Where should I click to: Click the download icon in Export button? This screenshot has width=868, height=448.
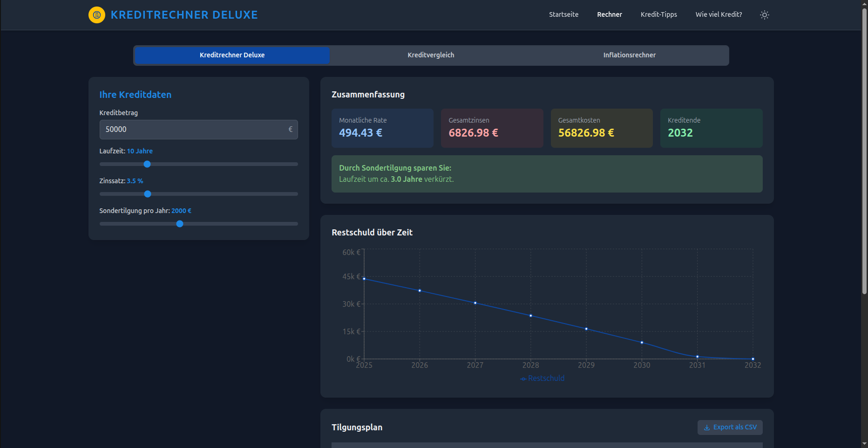tap(706, 427)
